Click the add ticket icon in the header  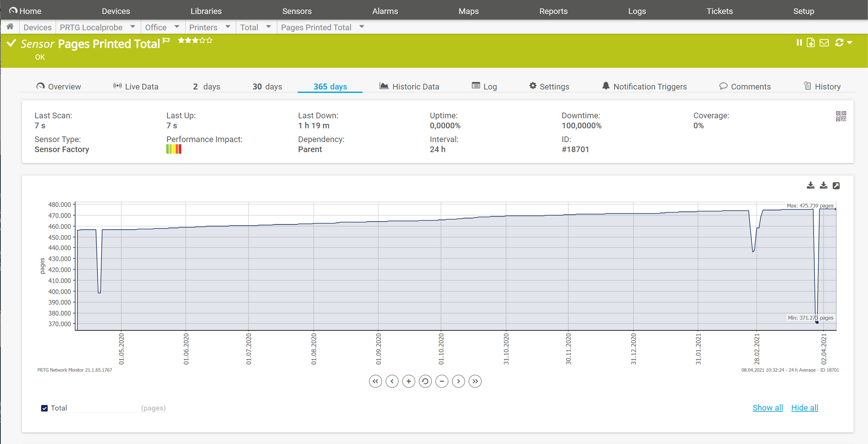[810, 42]
